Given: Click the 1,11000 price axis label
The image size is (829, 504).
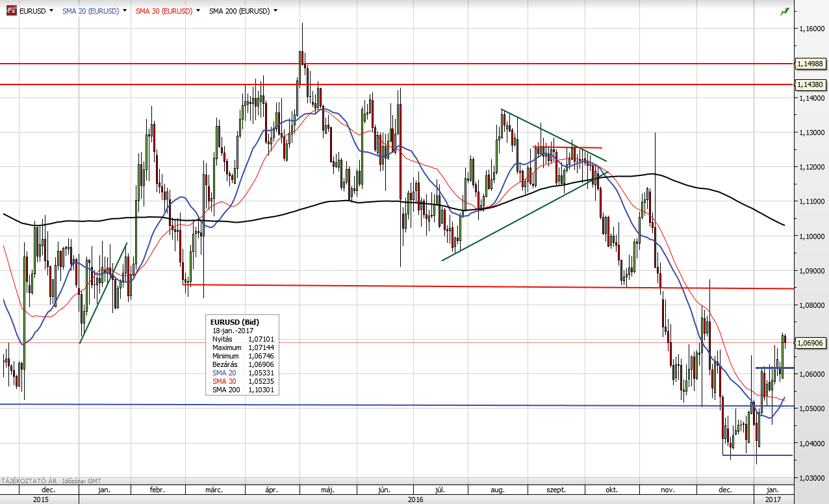Looking at the screenshot, I should pos(813,202).
